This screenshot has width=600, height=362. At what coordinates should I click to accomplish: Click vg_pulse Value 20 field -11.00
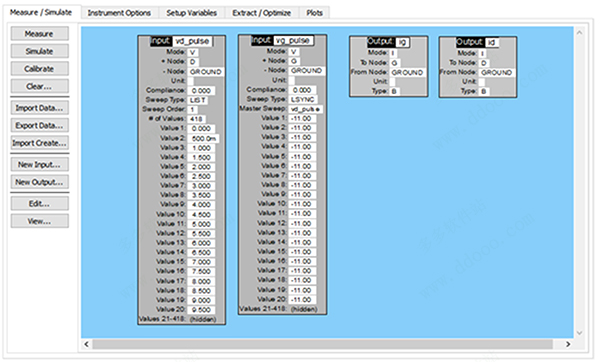(302, 300)
